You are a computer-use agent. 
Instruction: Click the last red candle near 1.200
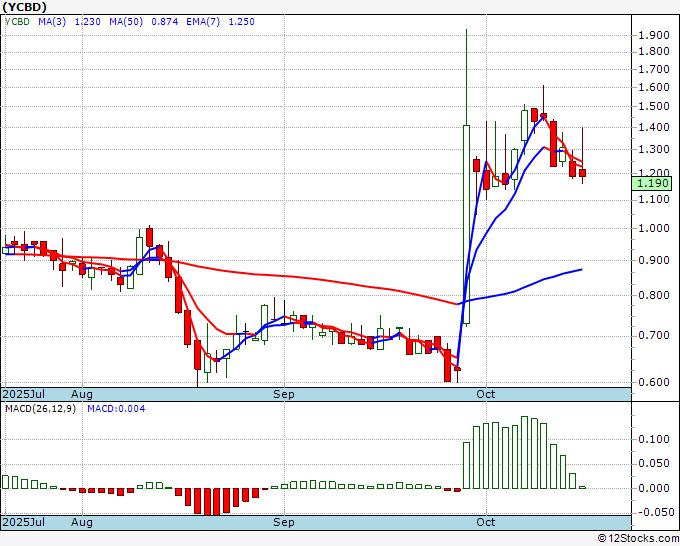point(582,173)
